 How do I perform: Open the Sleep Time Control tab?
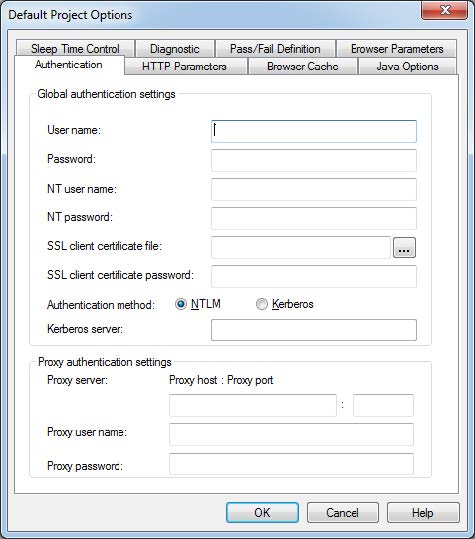(x=75, y=48)
